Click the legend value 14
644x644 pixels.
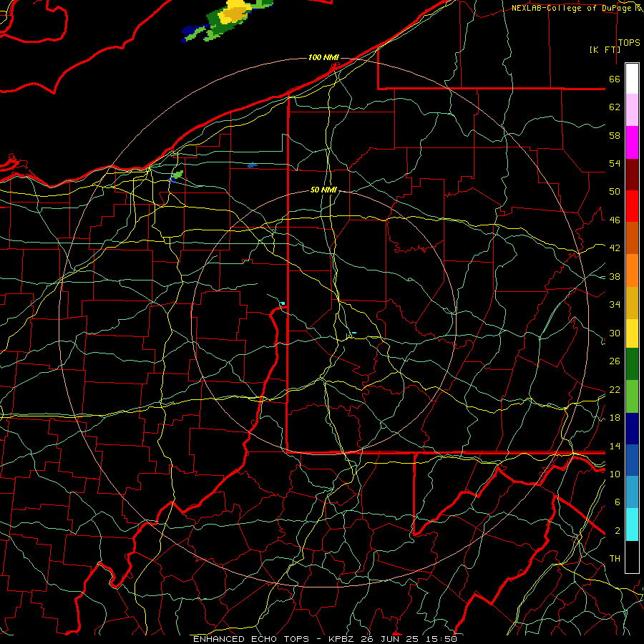coord(615,446)
